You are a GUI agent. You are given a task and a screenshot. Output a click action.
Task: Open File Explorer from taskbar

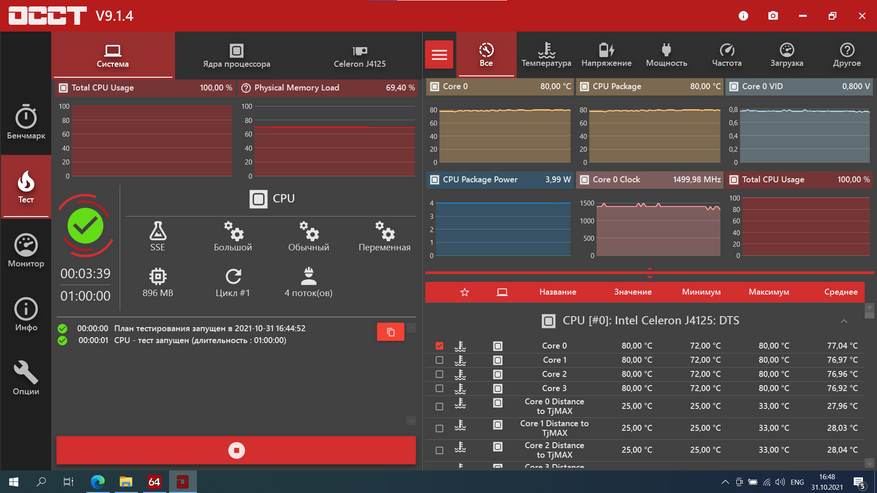[126, 482]
